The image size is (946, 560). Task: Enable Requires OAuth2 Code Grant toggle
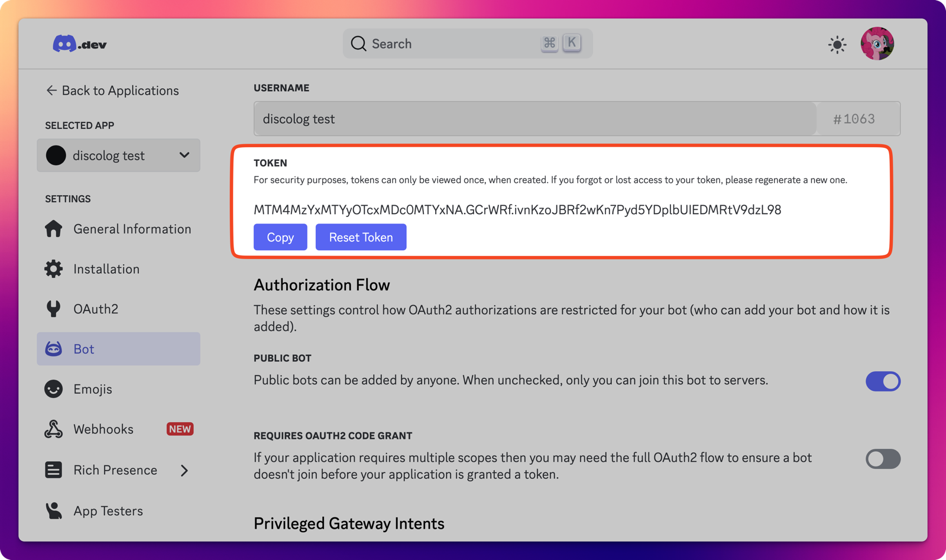[882, 459]
